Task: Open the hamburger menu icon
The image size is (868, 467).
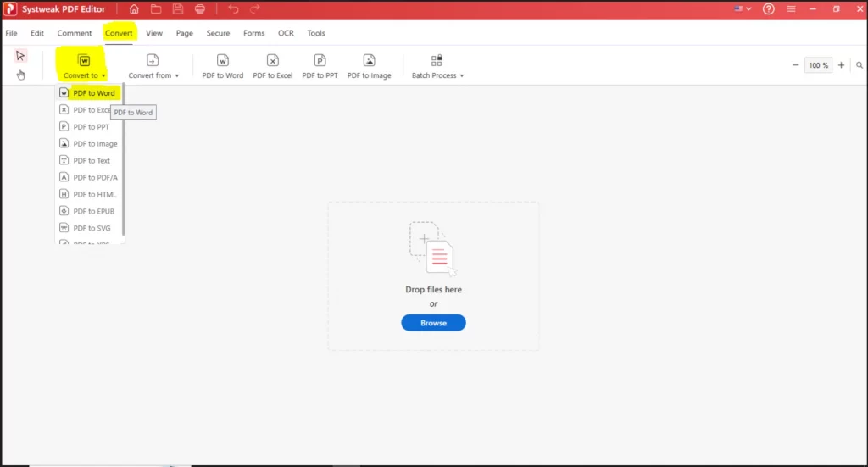Action: click(791, 8)
